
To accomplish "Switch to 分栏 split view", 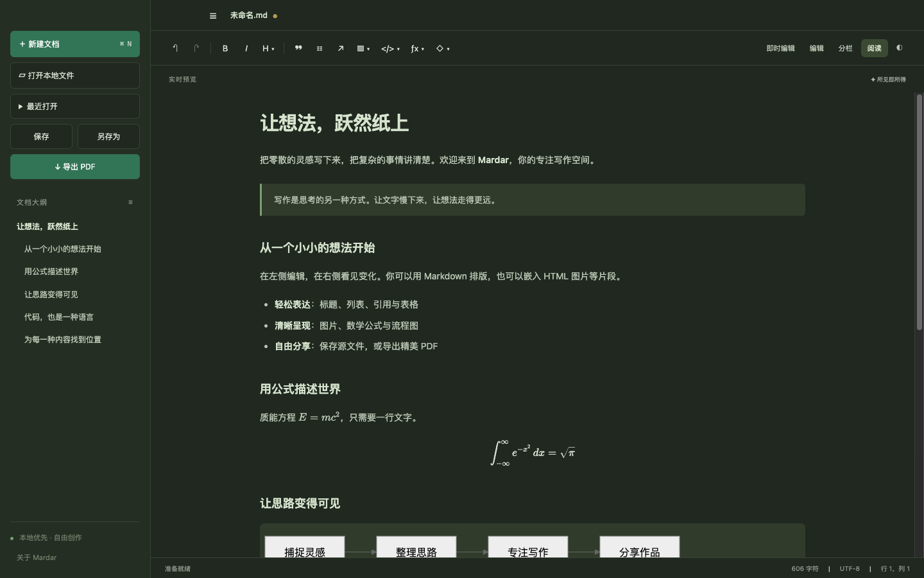I will 845,48.
